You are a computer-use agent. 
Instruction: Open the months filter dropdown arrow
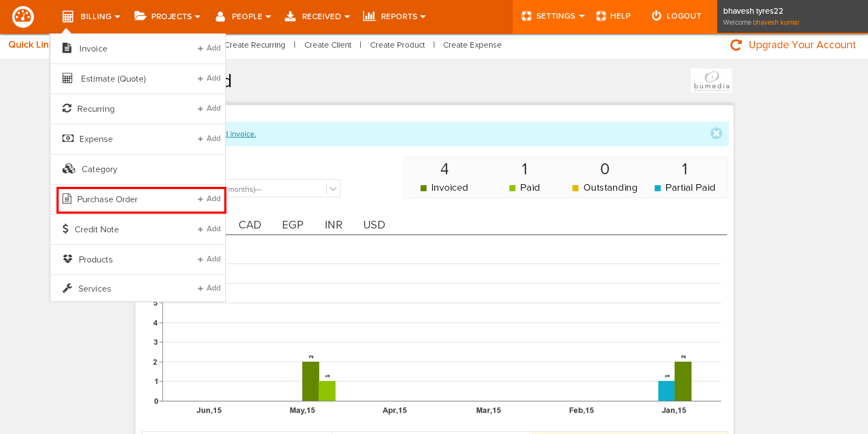(x=333, y=189)
